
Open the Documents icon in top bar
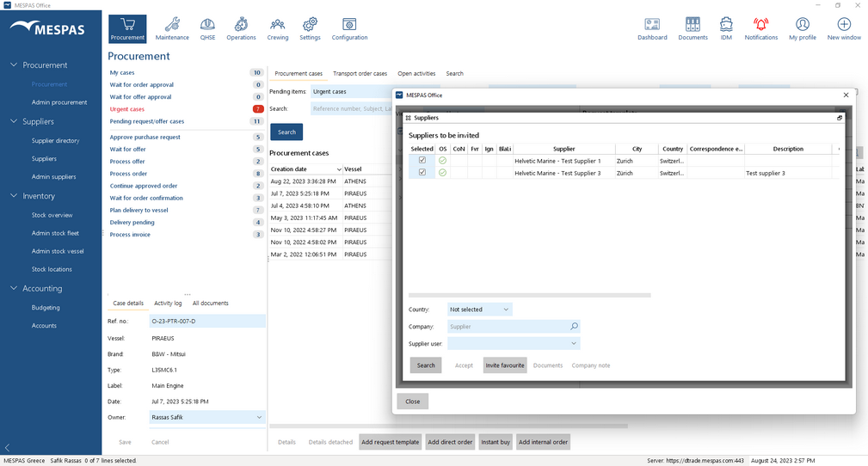693,28
